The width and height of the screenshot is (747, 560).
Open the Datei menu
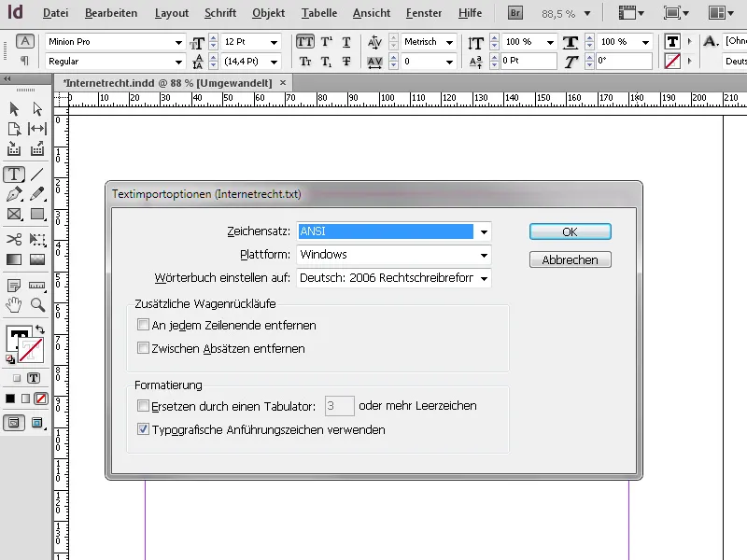tap(56, 13)
